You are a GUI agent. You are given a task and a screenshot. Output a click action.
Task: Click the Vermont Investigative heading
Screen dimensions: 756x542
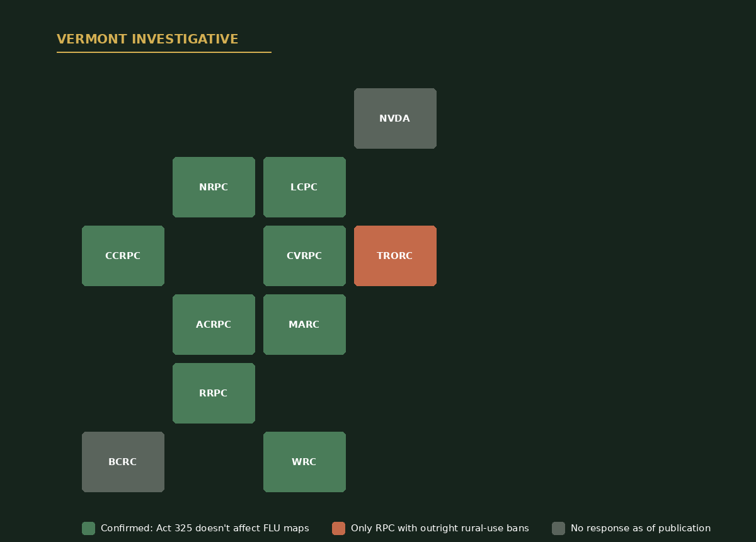147,40
